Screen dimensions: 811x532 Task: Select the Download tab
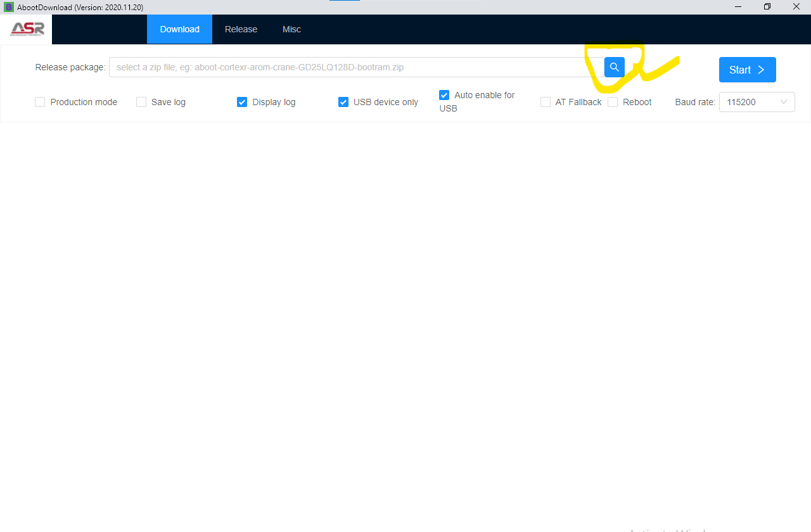pyautogui.click(x=179, y=29)
